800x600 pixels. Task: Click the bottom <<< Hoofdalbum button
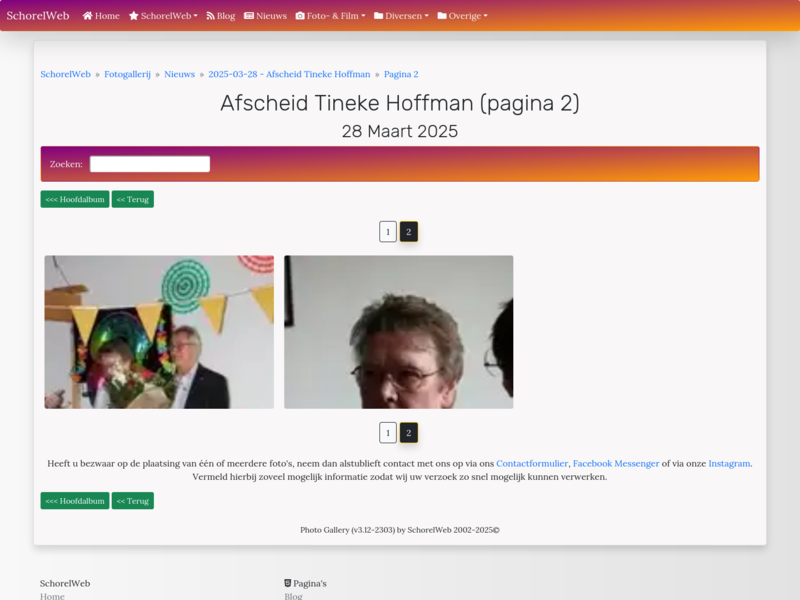click(x=75, y=501)
